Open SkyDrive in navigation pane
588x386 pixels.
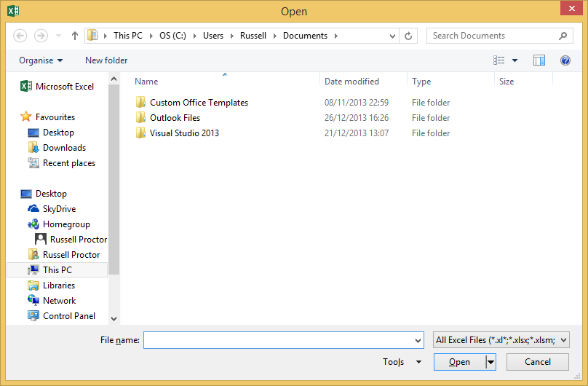52,209
